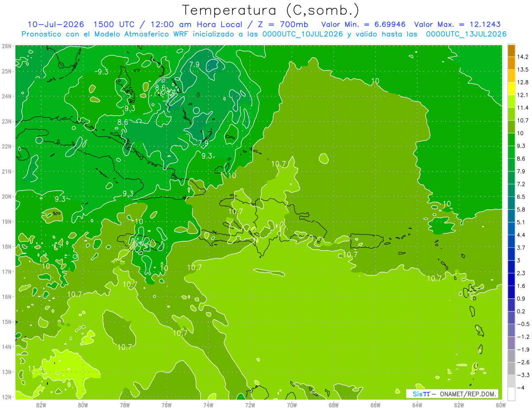Click the 7.2 colorbar tick label
Screen dimensions: 532x411
tap(521, 184)
